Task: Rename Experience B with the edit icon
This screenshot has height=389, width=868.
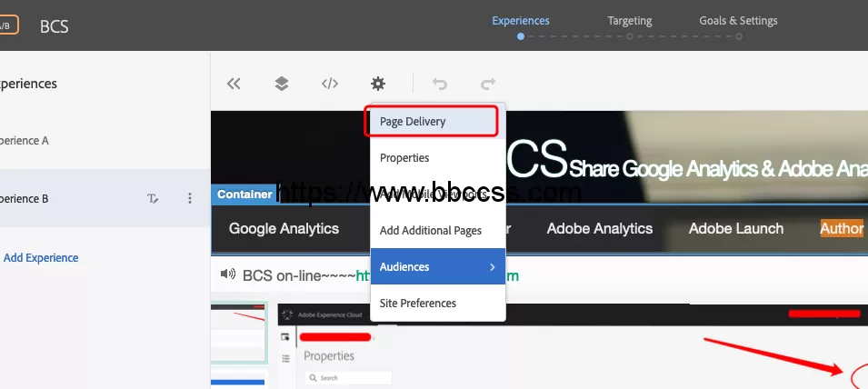Action: point(153,198)
